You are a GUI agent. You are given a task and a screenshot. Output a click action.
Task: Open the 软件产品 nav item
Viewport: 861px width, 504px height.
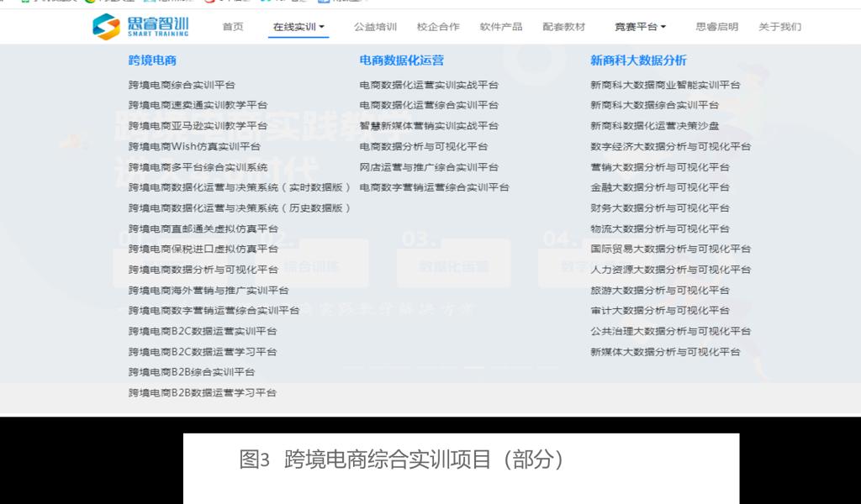[x=501, y=27]
